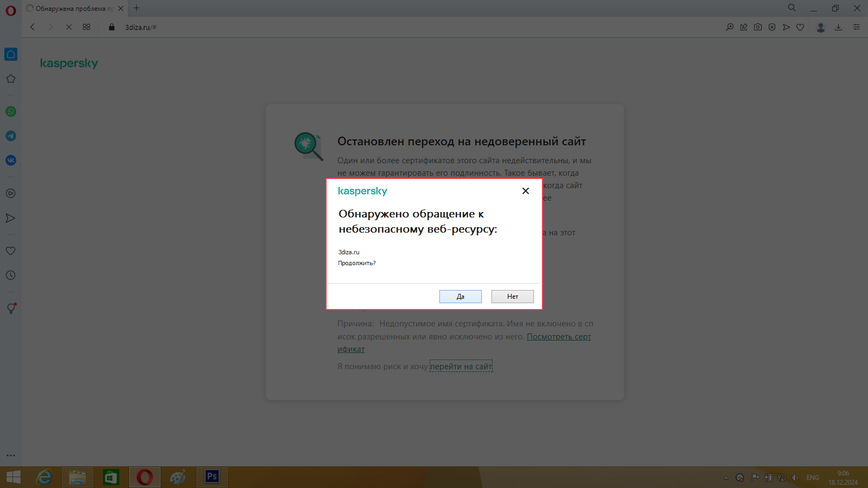Click the Да button in Kaspersky dialog
Viewport: 868px width, 488px height.
coord(460,297)
